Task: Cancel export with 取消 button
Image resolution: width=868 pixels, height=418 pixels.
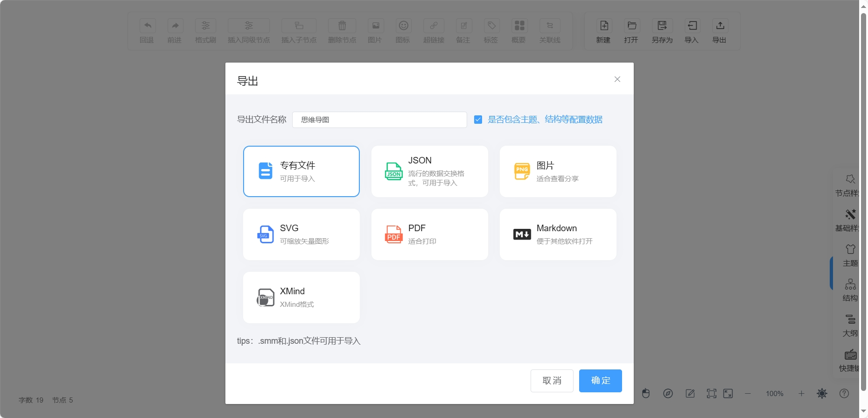Action: point(552,381)
